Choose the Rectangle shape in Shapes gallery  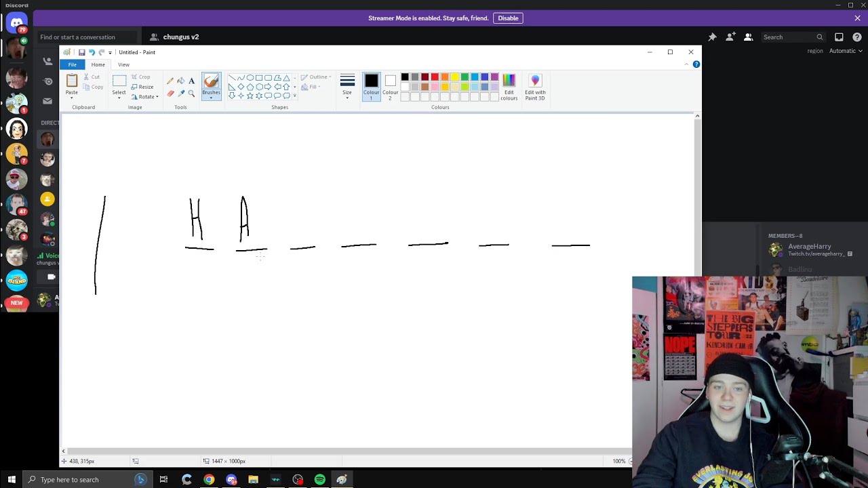pyautogui.click(x=259, y=78)
